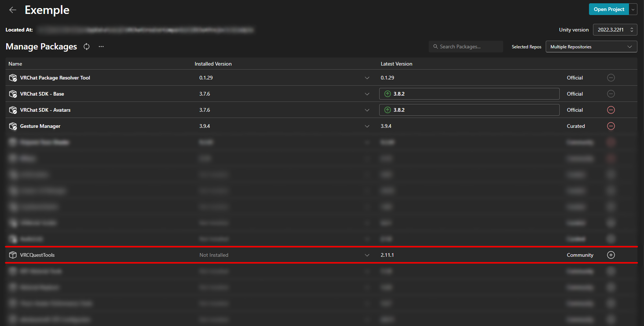The width and height of the screenshot is (644, 326).
Task: Click the VRCQuestTools package box icon
Action: pyautogui.click(x=13, y=255)
